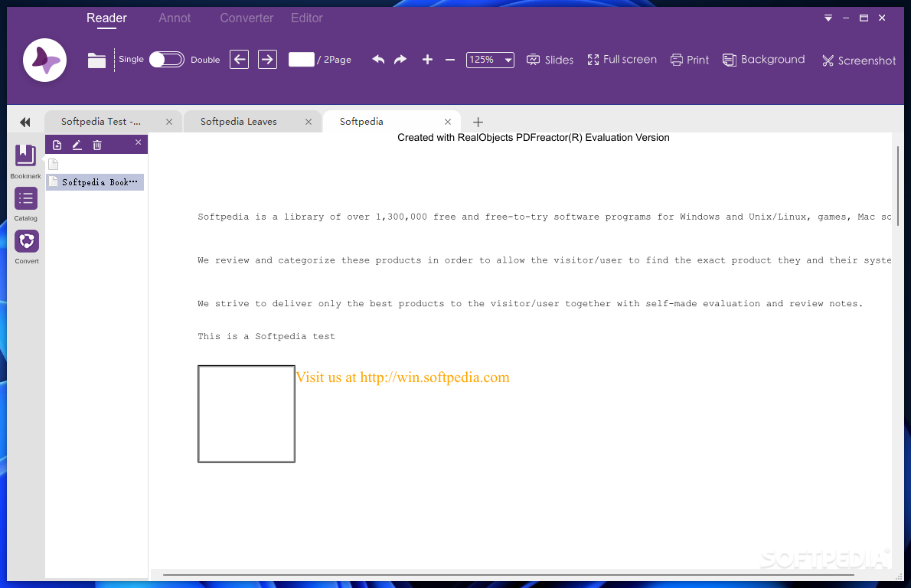Switch to the Converter tab

[247, 18]
